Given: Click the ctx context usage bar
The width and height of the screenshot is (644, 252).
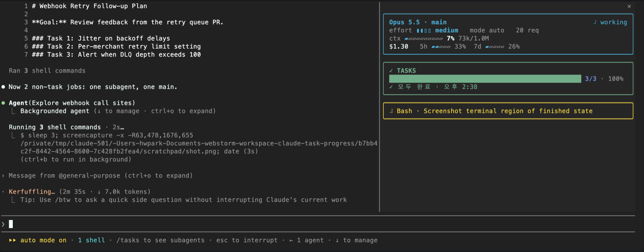Looking at the screenshot, I should pos(423,39).
